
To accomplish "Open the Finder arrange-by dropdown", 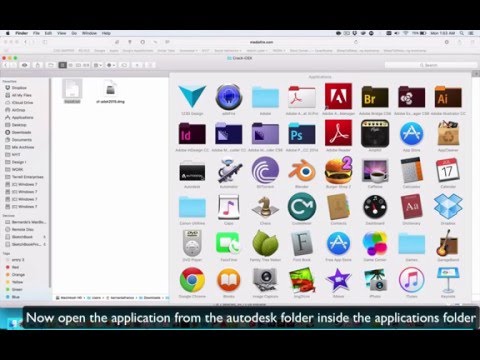I will [98, 65].
